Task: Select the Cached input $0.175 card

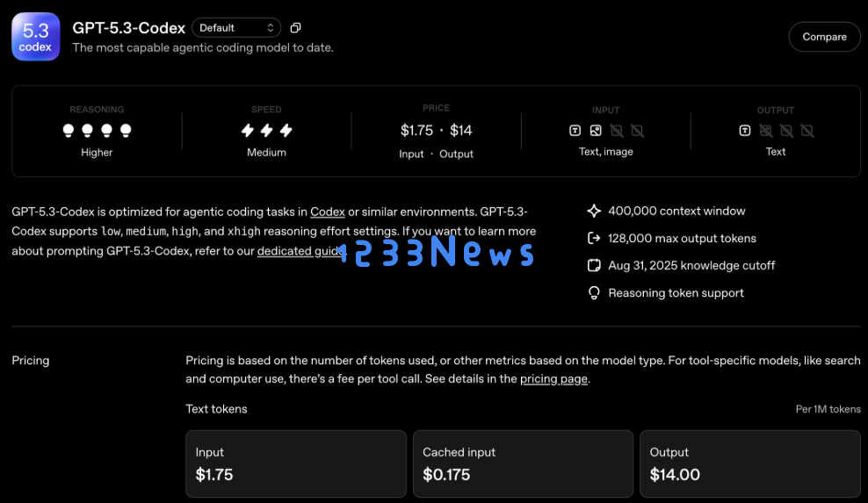Action: [523, 464]
